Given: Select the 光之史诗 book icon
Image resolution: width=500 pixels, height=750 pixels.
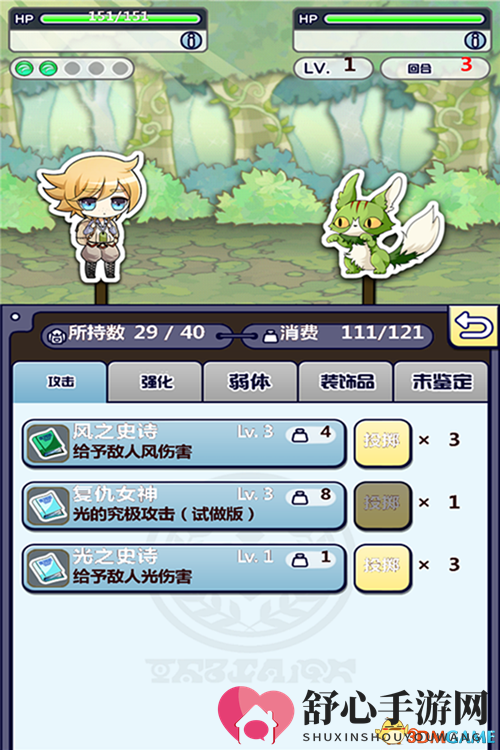Looking at the screenshot, I should pos(47,569).
